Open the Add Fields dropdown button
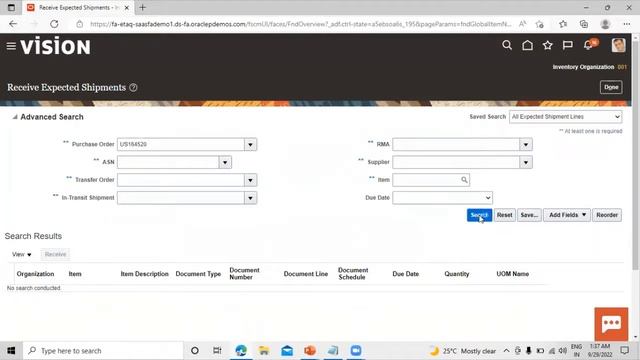 click(567, 215)
